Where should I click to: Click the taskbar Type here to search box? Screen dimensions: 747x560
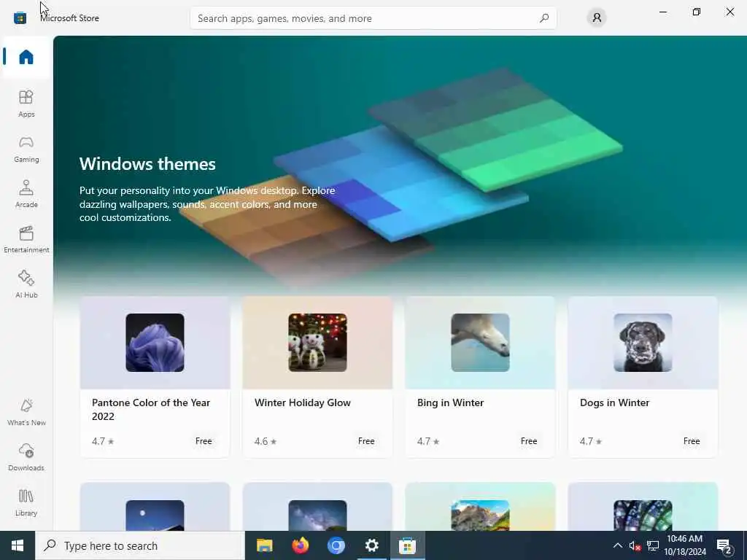point(140,545)
